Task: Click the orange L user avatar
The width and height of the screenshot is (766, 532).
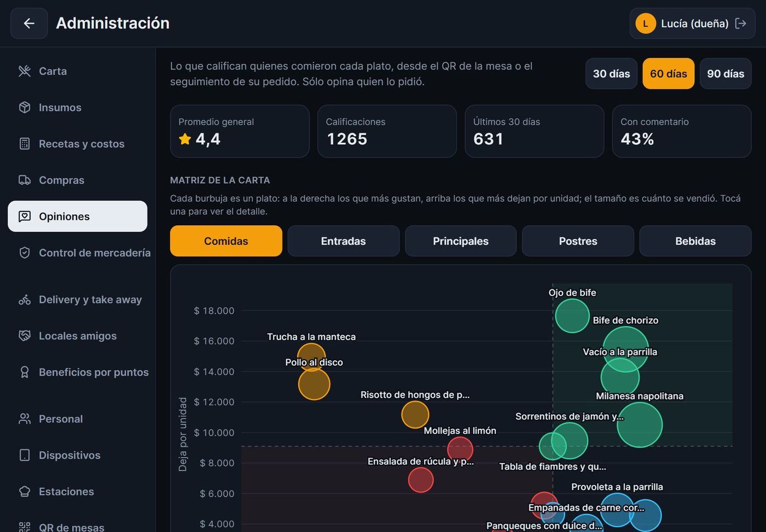Action: [646, 24]
